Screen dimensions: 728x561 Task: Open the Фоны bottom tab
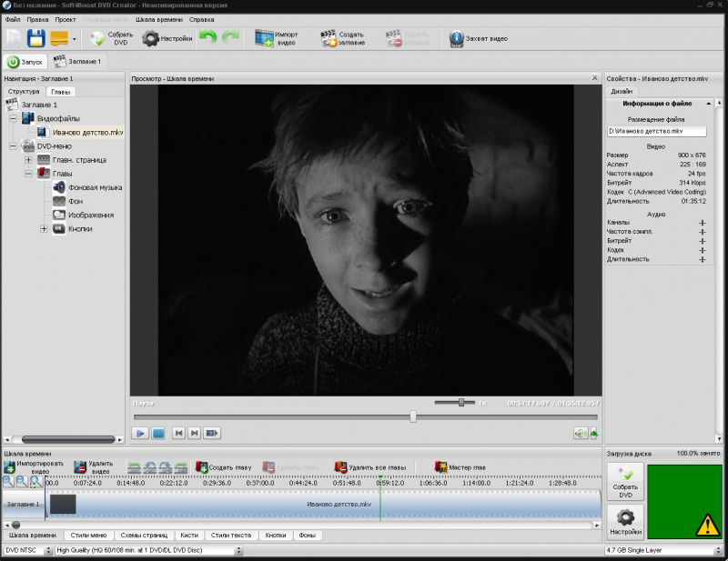coord(308,536)
